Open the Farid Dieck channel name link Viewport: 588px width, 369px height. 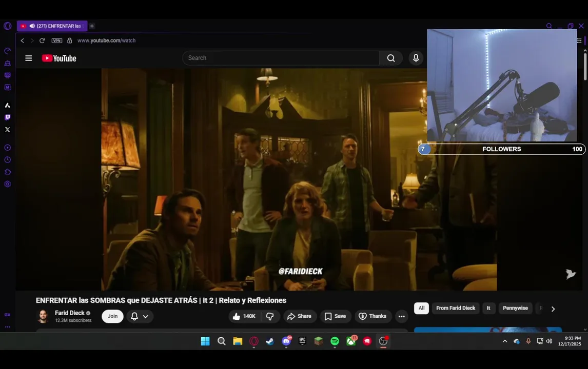(x=69, y=313)
